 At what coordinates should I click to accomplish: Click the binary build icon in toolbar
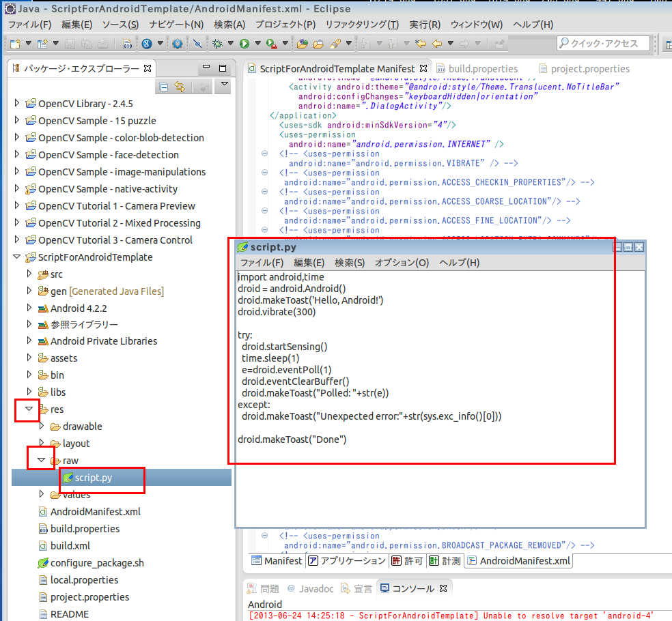point(127,44)
